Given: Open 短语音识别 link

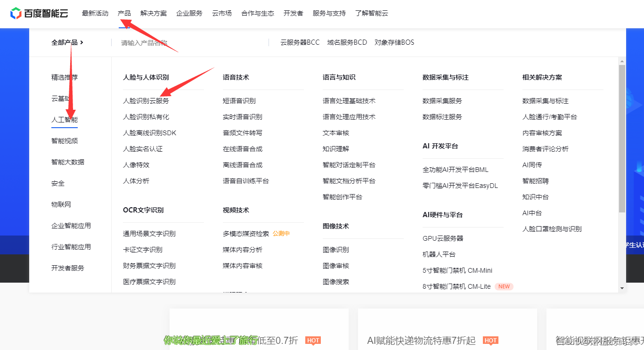Looking at the screenshot, I should (239, 101).
